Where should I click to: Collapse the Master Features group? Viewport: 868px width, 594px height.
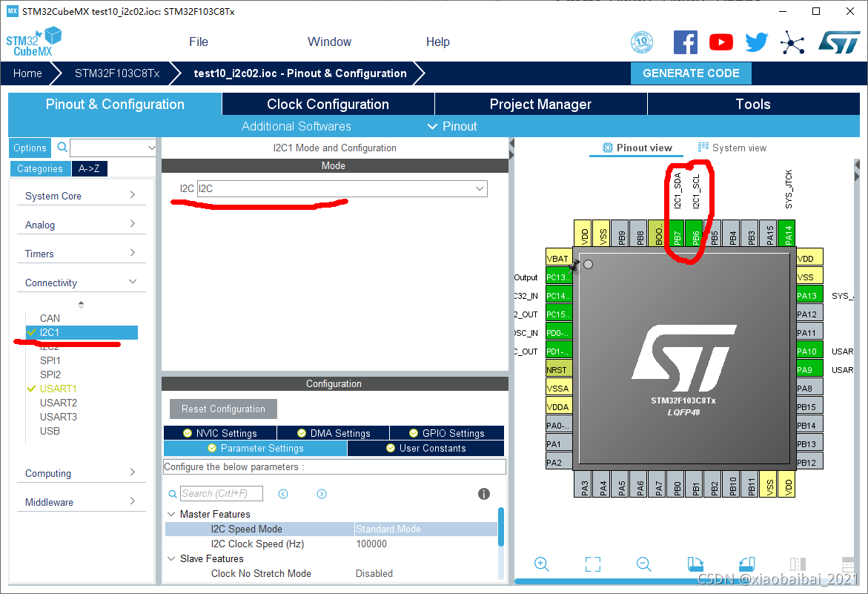pos(172,515)
